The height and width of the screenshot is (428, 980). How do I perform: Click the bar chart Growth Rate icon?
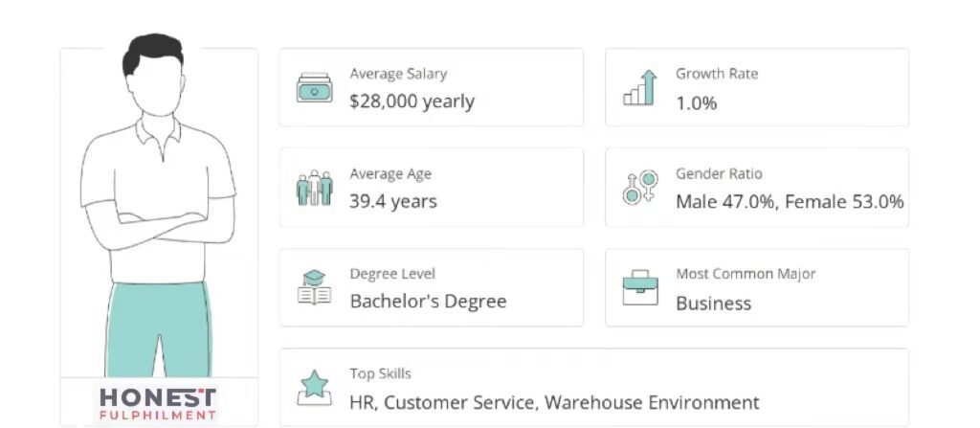coord(640,87)
